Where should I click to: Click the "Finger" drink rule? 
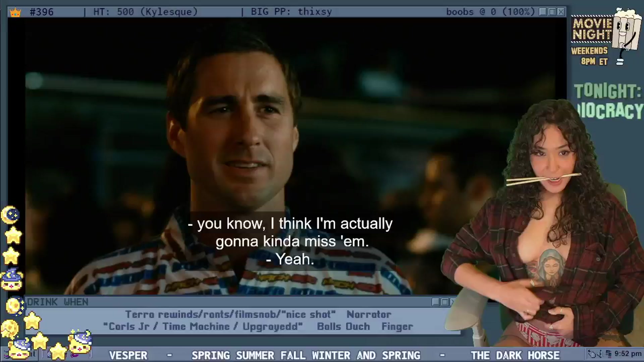pyautogui.click(x=397, y=326)
